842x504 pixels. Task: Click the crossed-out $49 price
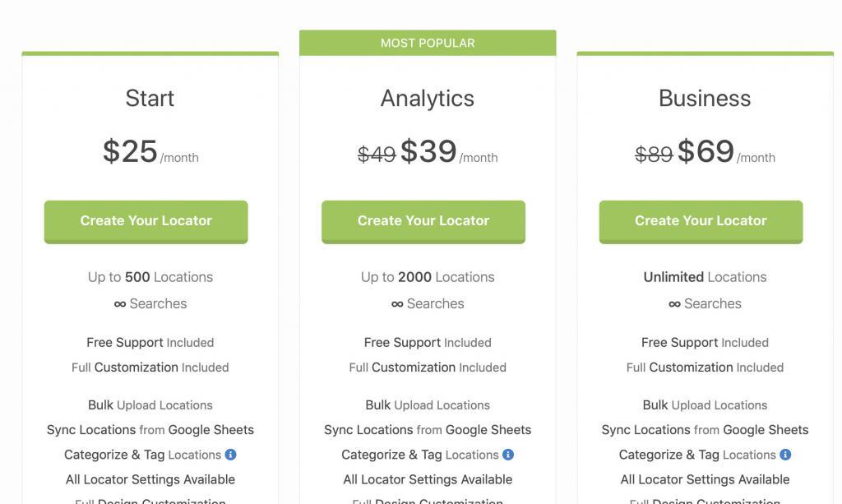pos(377,154)
